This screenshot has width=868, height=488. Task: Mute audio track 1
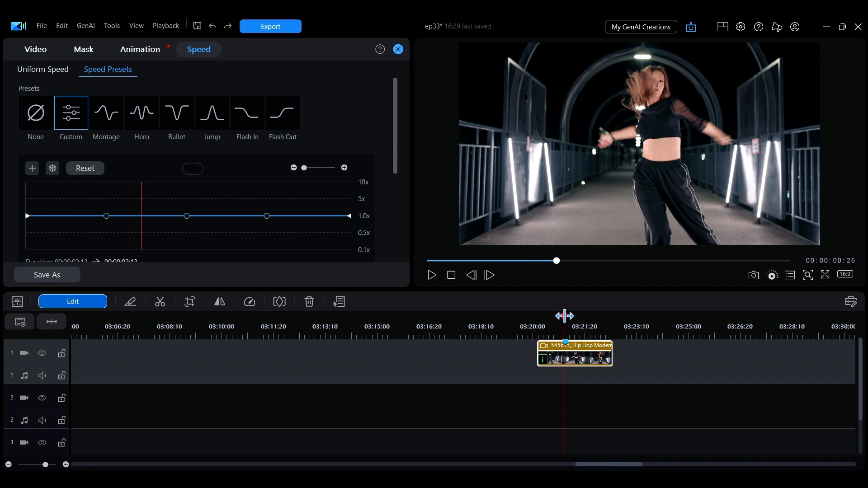click(x=42, y=376)
